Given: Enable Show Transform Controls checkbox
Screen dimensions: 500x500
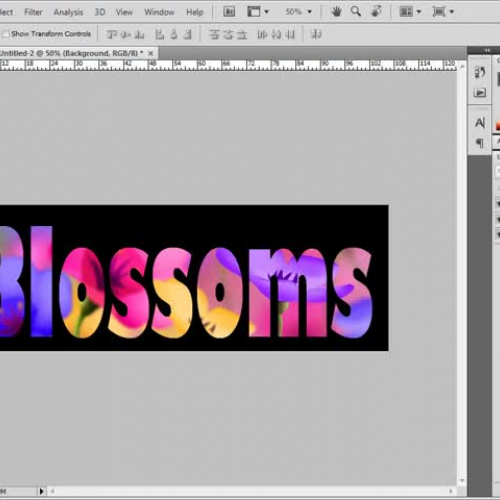Looking at the screenshot, I should click(6, 34).
